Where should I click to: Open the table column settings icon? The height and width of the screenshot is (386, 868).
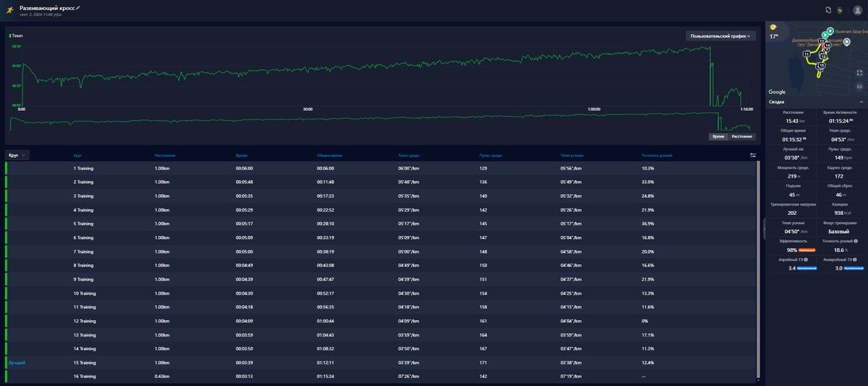tap(752, 155)
